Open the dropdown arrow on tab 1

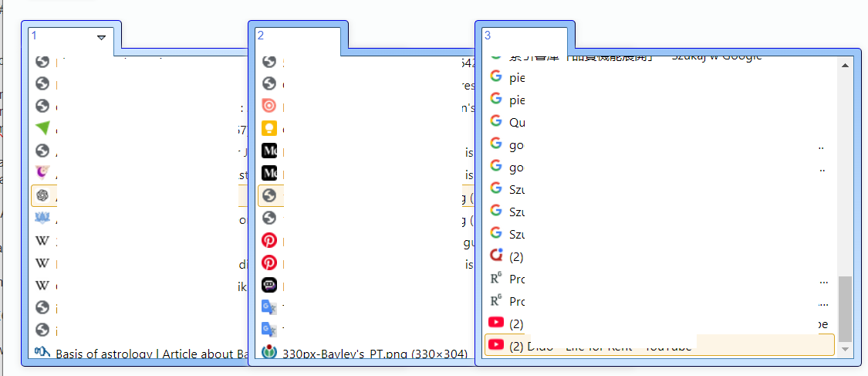[101, 38]
